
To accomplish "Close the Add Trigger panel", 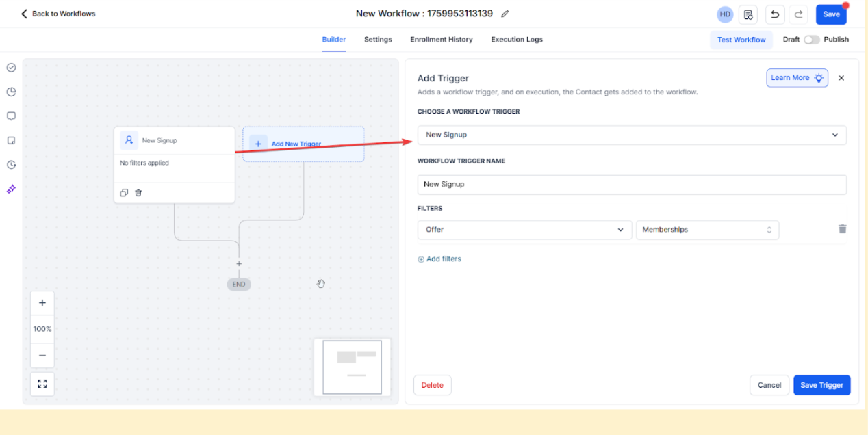I will (841, 78).
